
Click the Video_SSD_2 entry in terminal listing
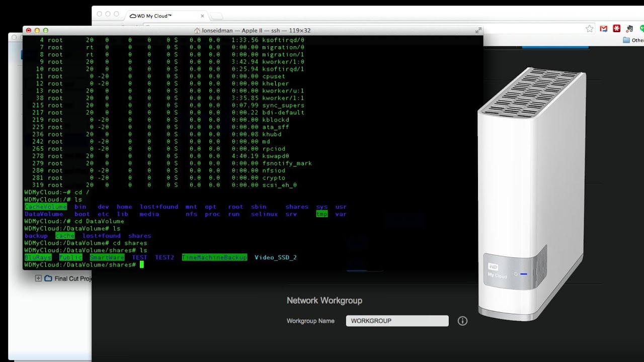point(276,257)
